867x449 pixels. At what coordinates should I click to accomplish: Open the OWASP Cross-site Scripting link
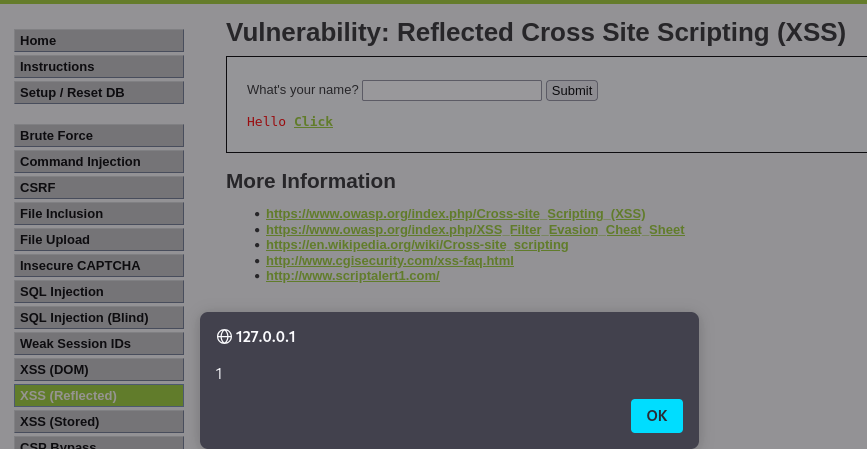[x=455, y=214]
